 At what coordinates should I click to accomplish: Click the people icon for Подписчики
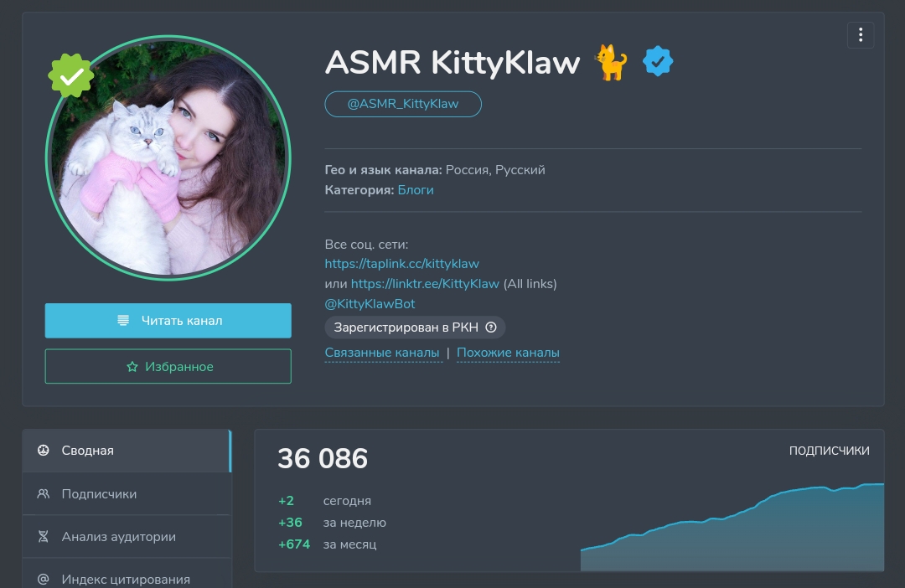[x=44, y=494]
